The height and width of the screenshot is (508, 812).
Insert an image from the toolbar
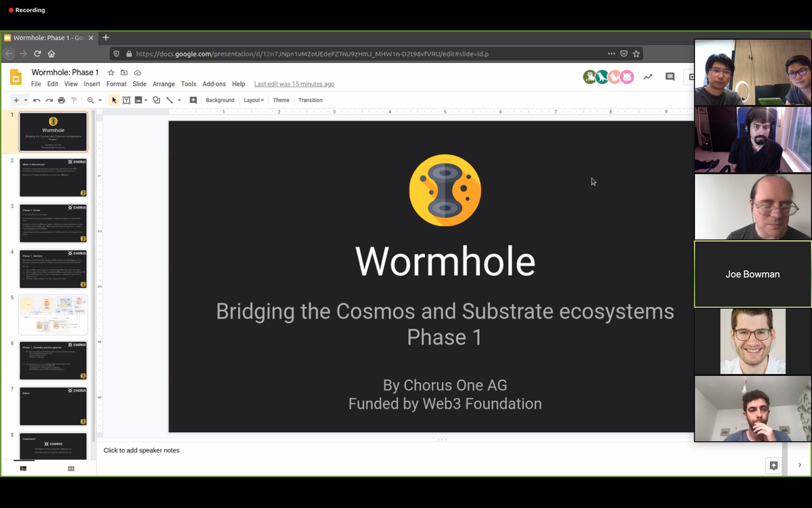pos(138,100)
